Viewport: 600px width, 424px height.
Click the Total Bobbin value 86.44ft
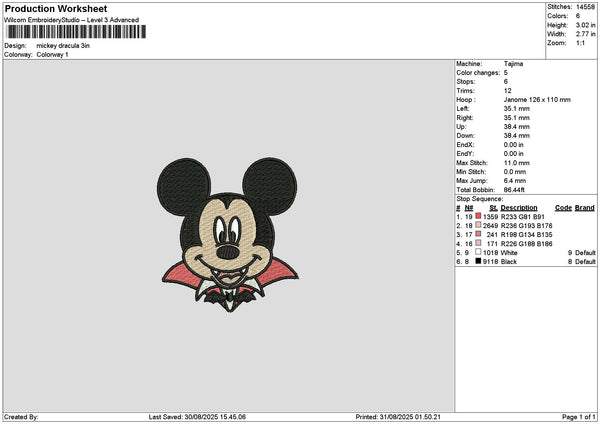click(514, 190)
